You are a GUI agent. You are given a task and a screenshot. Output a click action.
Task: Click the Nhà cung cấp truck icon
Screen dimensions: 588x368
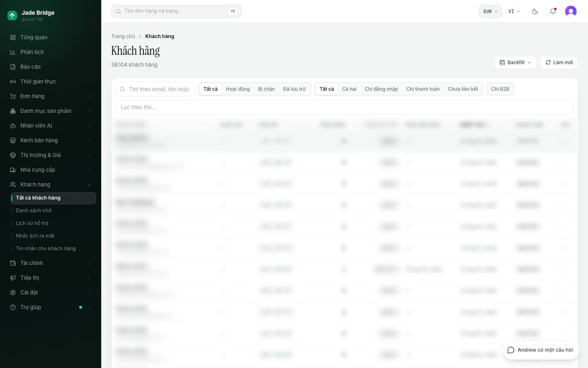click(13, 170)
